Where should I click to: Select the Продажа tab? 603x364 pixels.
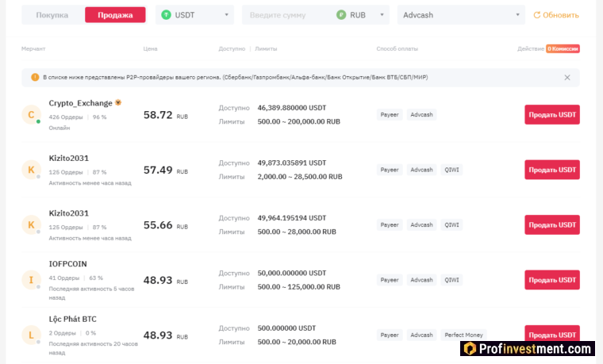click(115, 15)
